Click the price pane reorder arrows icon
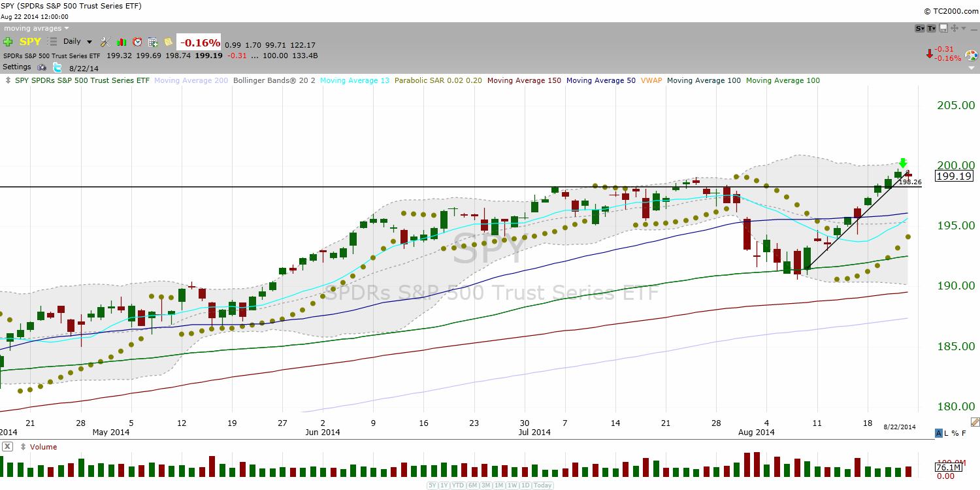The height and width of the screenshot is (490, 980). 7,80
